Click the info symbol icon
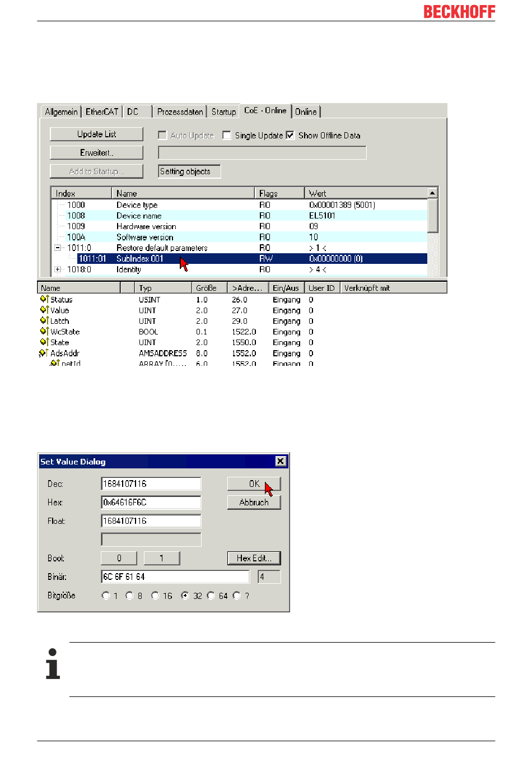This screenshot has width=532, height=767. coord(53,664)
